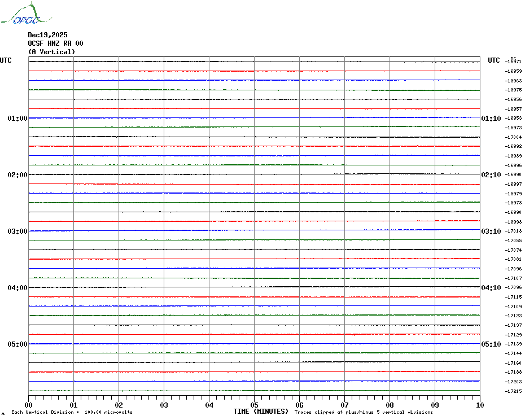Click the DC offset value -17215

pos(513,391)
